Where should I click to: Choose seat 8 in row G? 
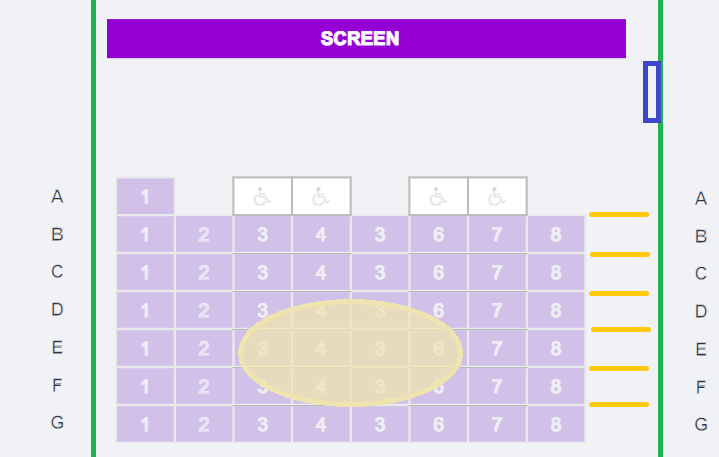coord(555,424)
